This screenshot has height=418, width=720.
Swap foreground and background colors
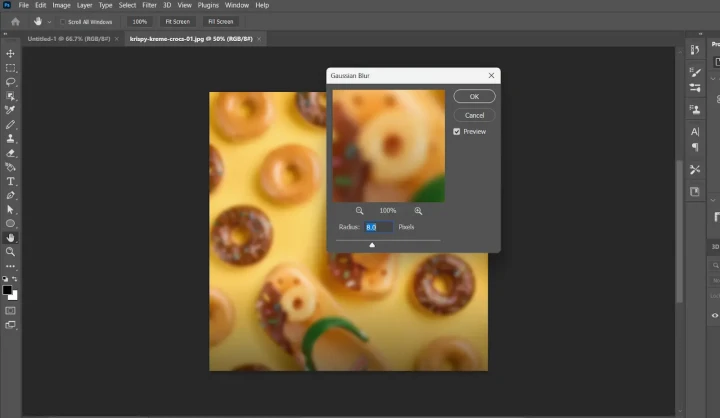(15, 279)
